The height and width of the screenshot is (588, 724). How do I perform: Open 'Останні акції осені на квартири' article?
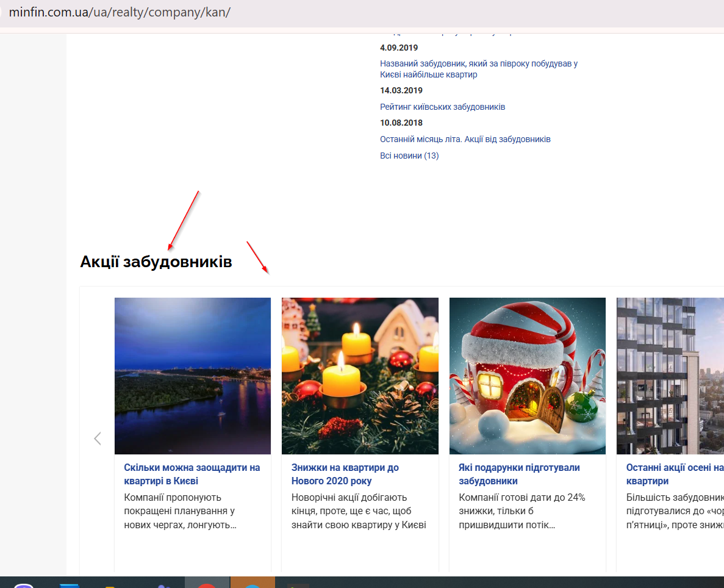675,474
